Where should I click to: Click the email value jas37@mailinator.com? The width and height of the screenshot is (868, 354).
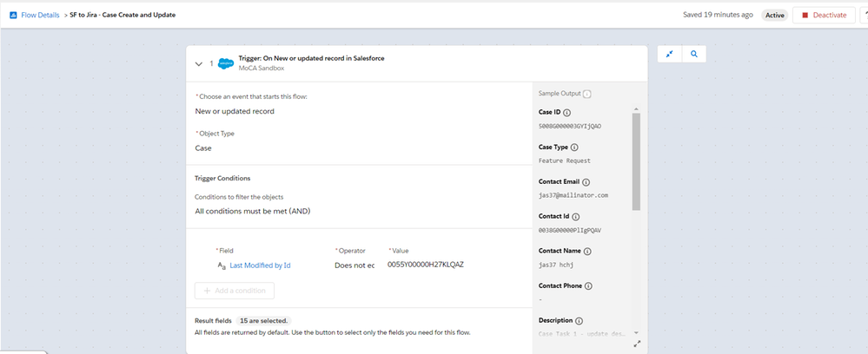tap(573, 195)
